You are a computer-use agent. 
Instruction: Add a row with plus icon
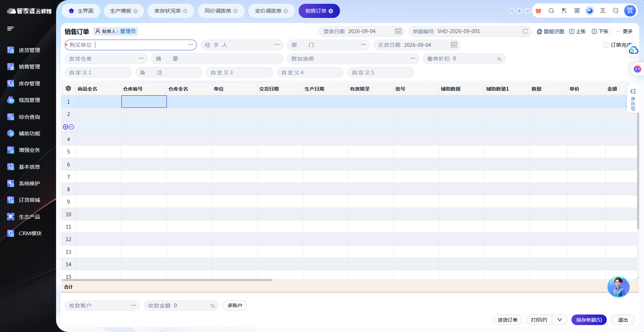point(65,127)
